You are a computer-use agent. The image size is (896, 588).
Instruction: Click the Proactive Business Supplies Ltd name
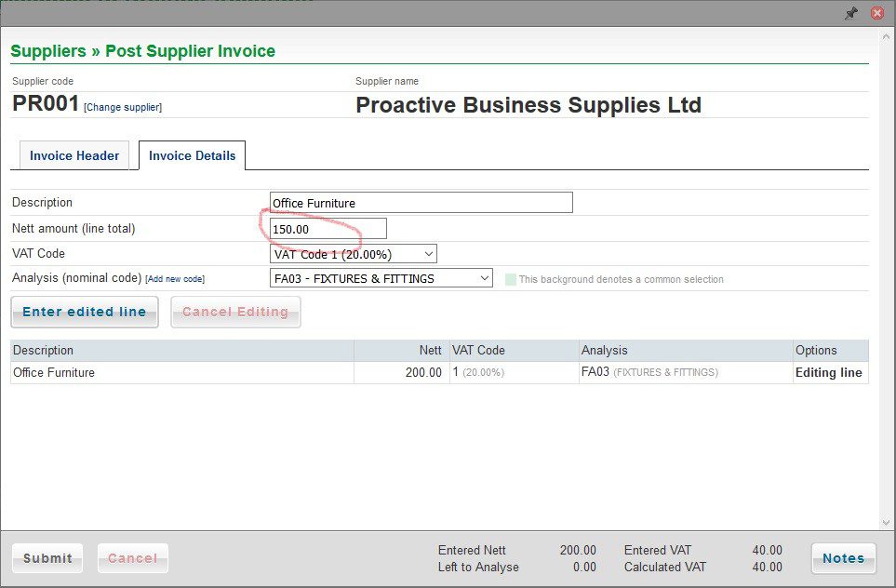tap(528, 105)
